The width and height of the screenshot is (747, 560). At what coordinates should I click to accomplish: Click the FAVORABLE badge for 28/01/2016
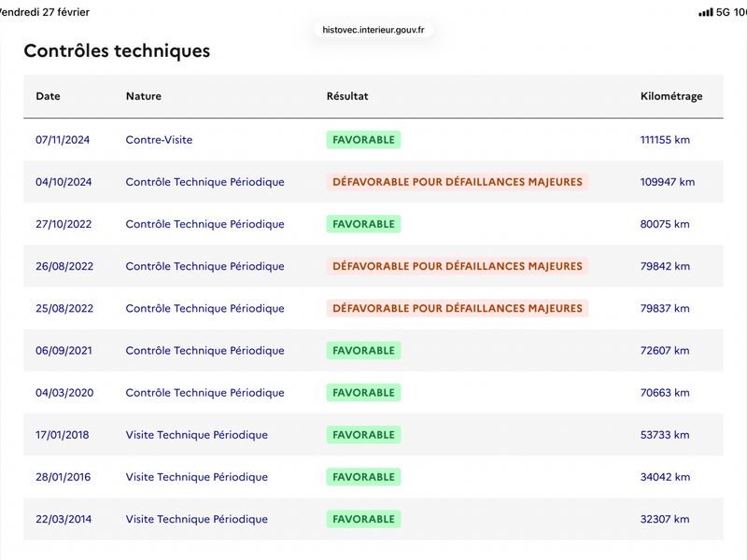point(363,477)
